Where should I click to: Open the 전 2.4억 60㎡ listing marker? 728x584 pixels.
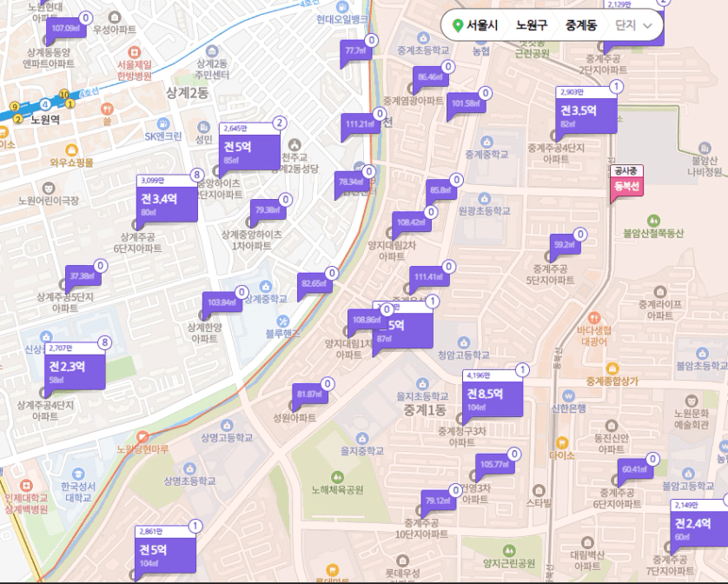coord(698,525)
